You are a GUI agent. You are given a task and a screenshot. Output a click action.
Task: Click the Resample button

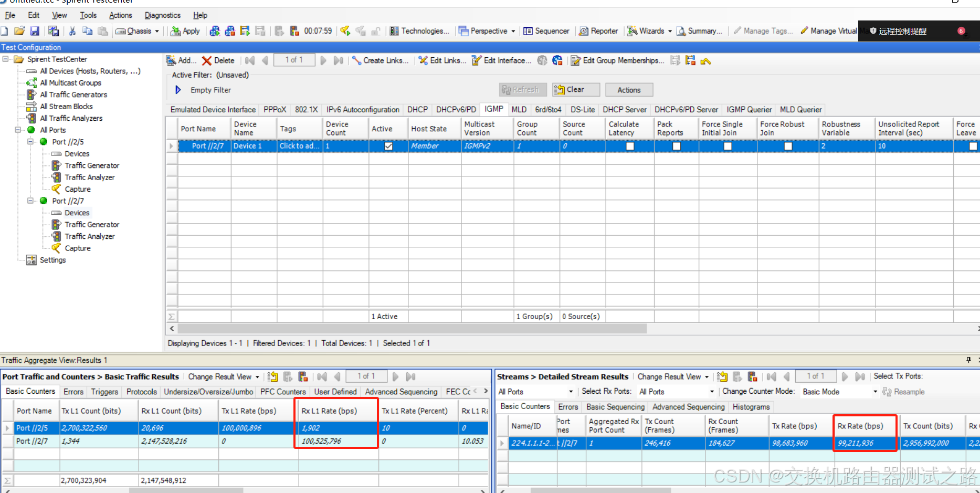click(x=904, y=392)
